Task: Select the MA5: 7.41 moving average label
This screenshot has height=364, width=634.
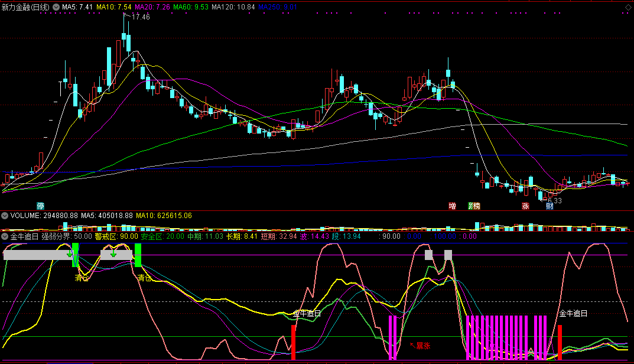Action: pyautogui.click(x=77, y=7)
